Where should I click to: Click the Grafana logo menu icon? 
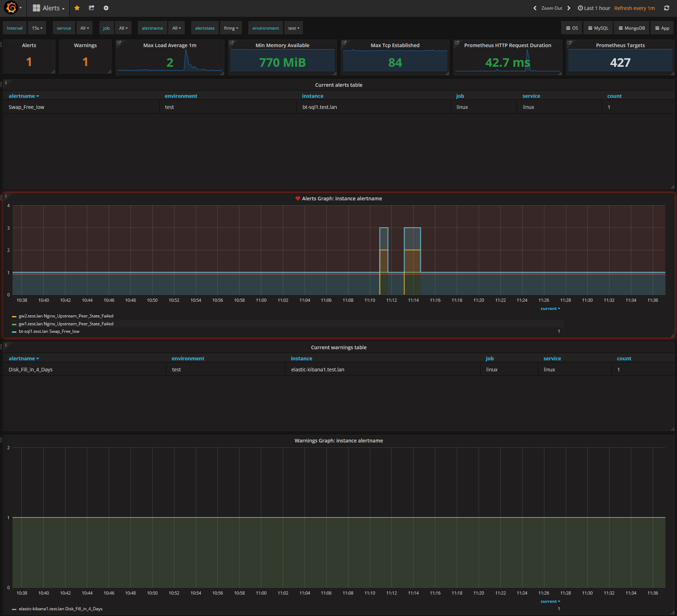[11, 8]
